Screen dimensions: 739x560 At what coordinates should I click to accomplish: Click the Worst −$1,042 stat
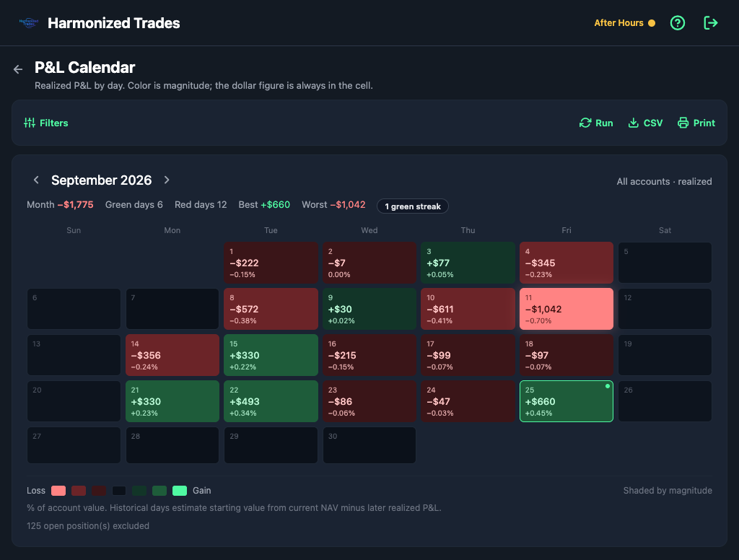click(333, 204)
